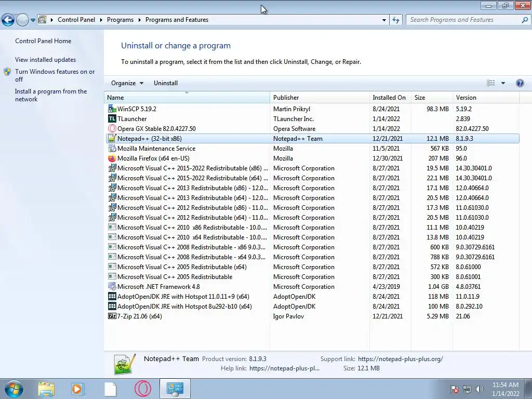Click the AdoptOpenJDK JRE 8u292-b10 icon
The height and width of the screenshot is (399, 532).
(112, 306)
